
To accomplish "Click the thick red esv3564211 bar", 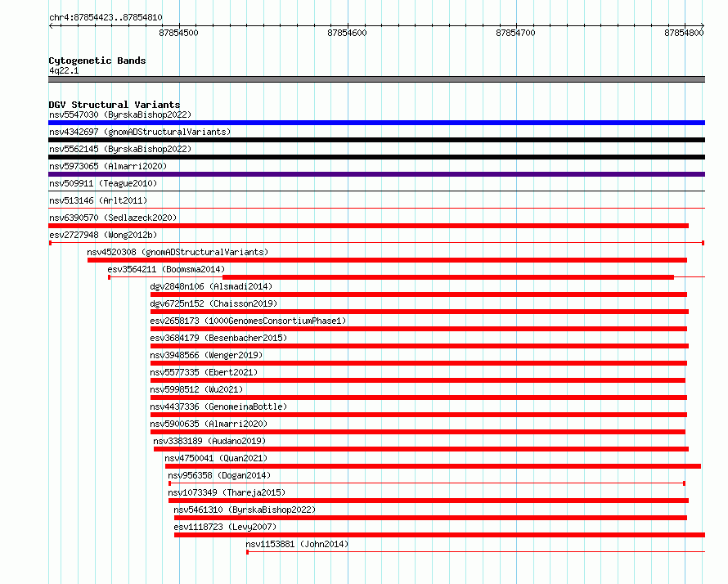I will (x=448, y=277).
